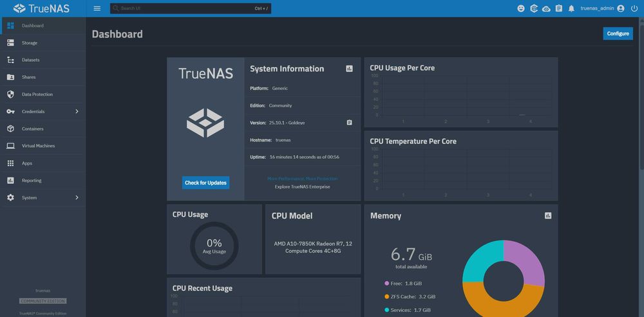Open System Information reports icon
Image resolution: width=644 pixels, height=317 pixels.
(349, 69)
